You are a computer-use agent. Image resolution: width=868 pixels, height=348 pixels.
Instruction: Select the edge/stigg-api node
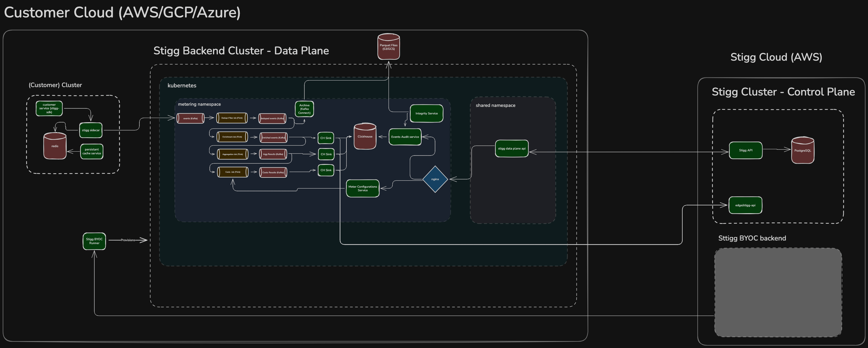(x=745, y=205)
